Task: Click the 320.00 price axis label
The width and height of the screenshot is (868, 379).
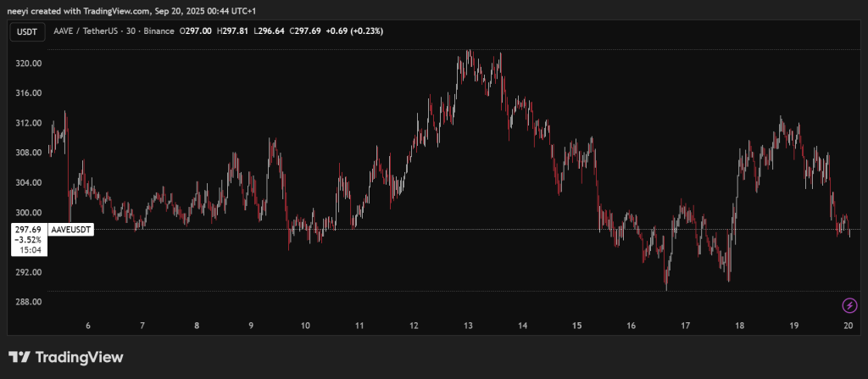Action: click(x=29, y=64)
